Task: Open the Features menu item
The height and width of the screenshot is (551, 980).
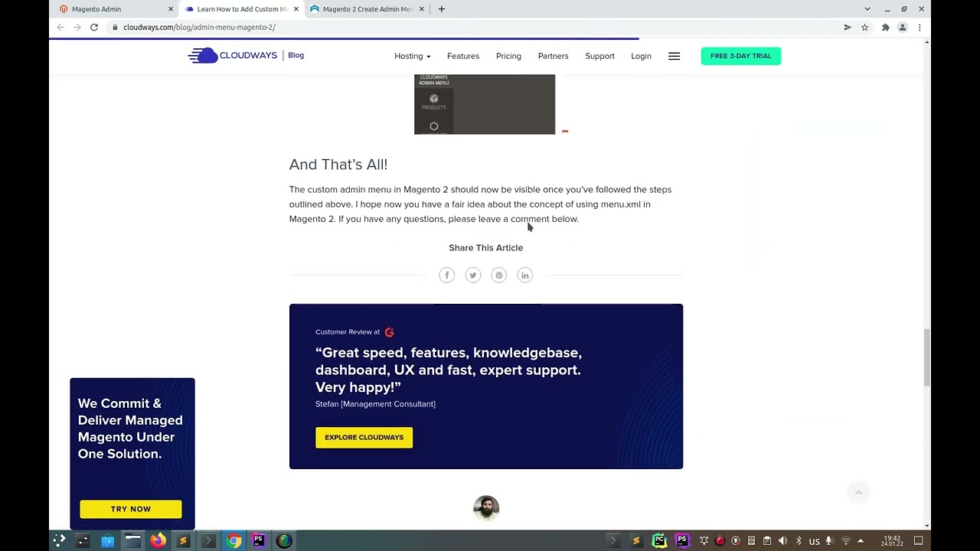Action: pos(463,56)
